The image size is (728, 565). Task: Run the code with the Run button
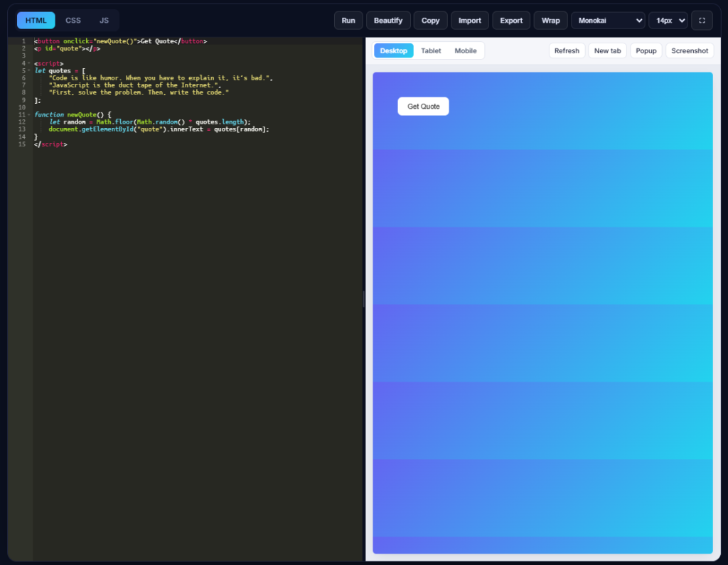point(348,21)
